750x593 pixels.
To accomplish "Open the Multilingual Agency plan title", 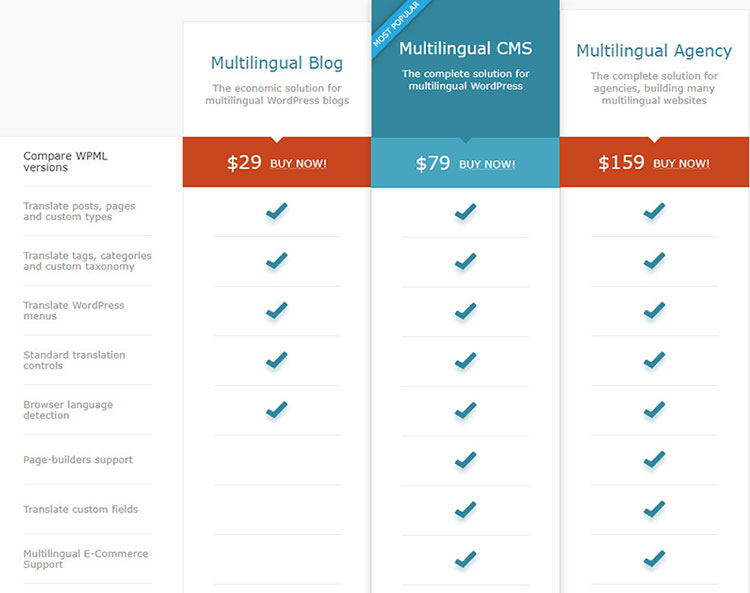I will coord(654,51).
